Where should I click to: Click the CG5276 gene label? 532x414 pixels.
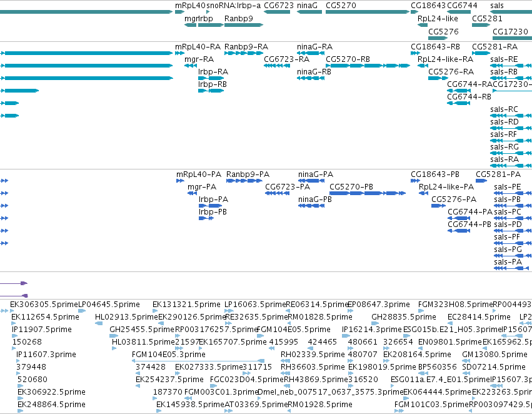pos(443,31)
